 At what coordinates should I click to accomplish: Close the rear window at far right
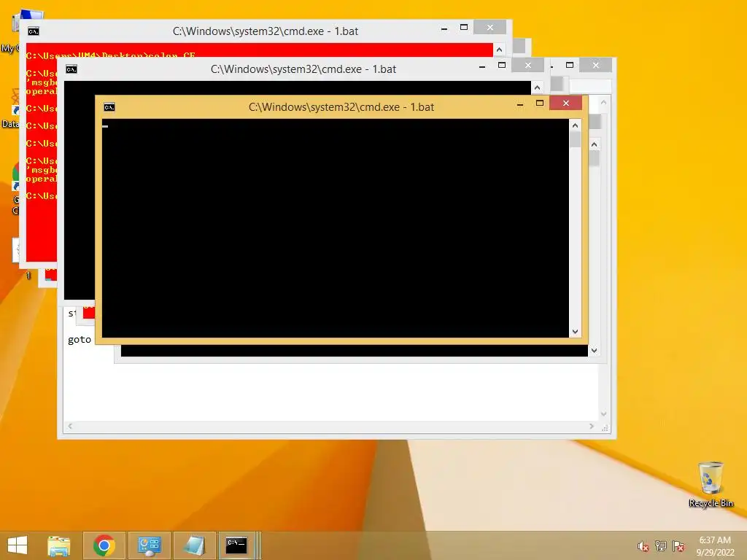(x=595, y=65)
